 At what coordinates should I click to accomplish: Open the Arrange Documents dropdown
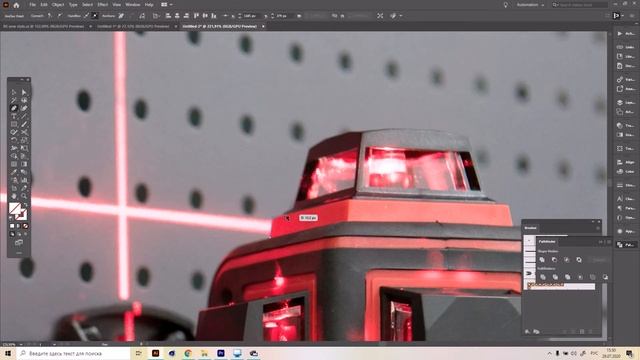[167, 5]
